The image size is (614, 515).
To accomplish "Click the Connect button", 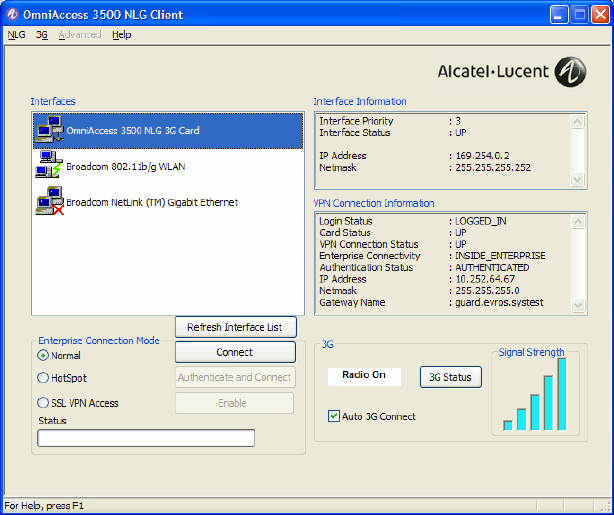I will click(x=235, y=352).
